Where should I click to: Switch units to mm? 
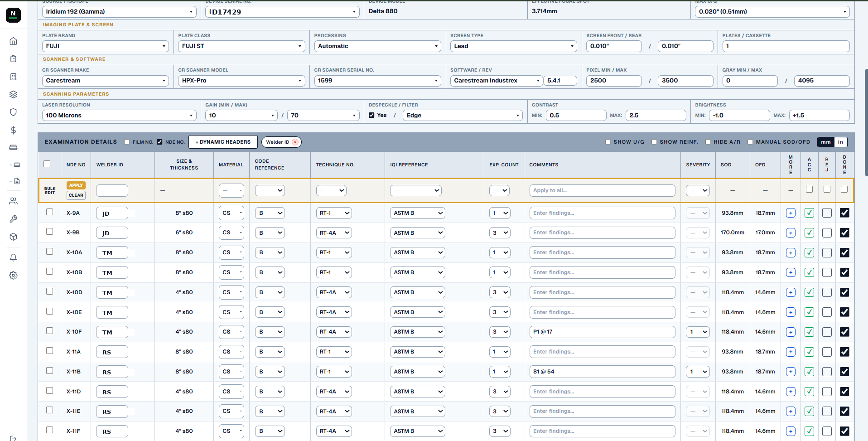pyautogui.click(x=826, y=142)
